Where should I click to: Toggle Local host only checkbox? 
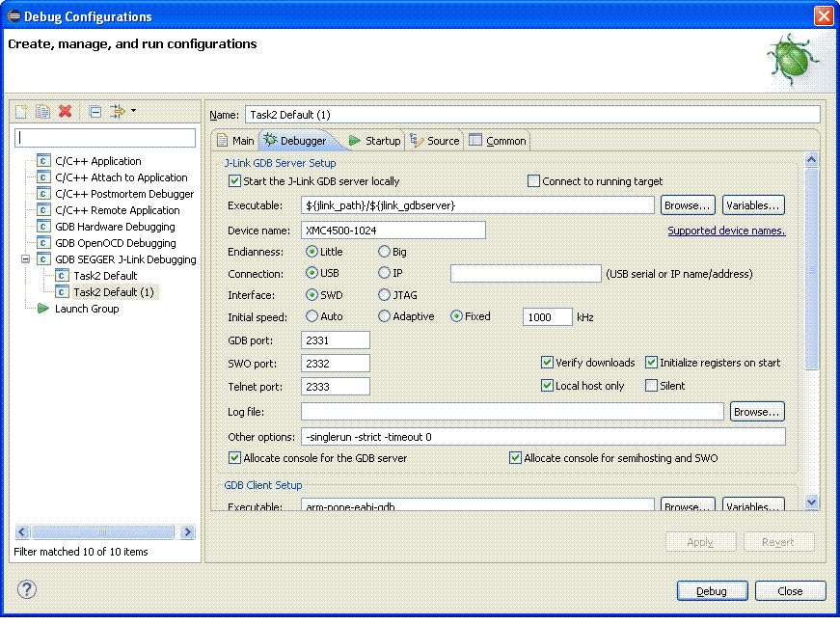(547, 386)
